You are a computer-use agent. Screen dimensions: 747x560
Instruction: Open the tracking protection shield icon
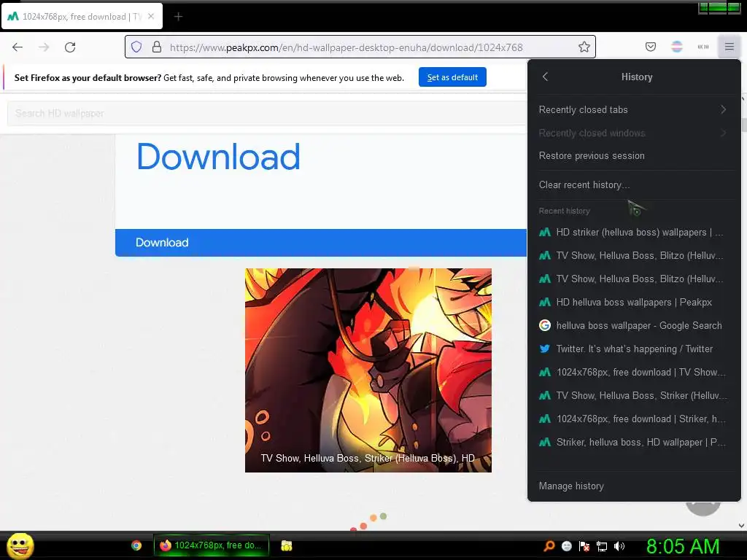tap(136, 47)
